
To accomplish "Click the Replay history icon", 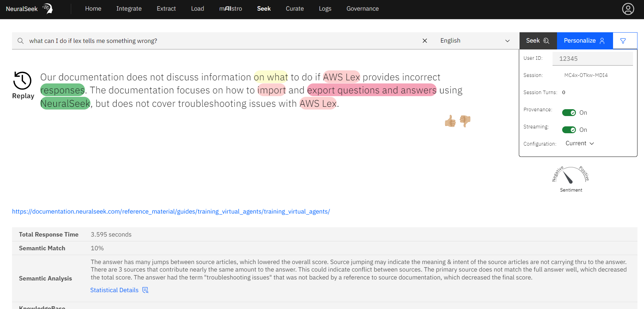I will click(x=22, y=81).
